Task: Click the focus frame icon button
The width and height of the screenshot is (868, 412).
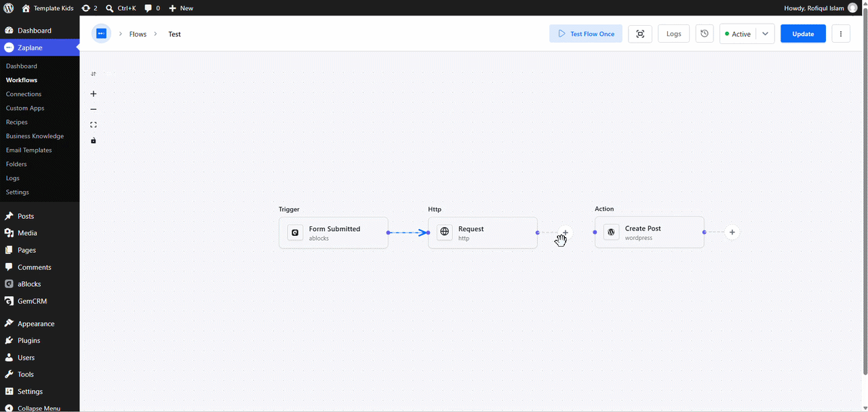Action: (x=640, y=34)
